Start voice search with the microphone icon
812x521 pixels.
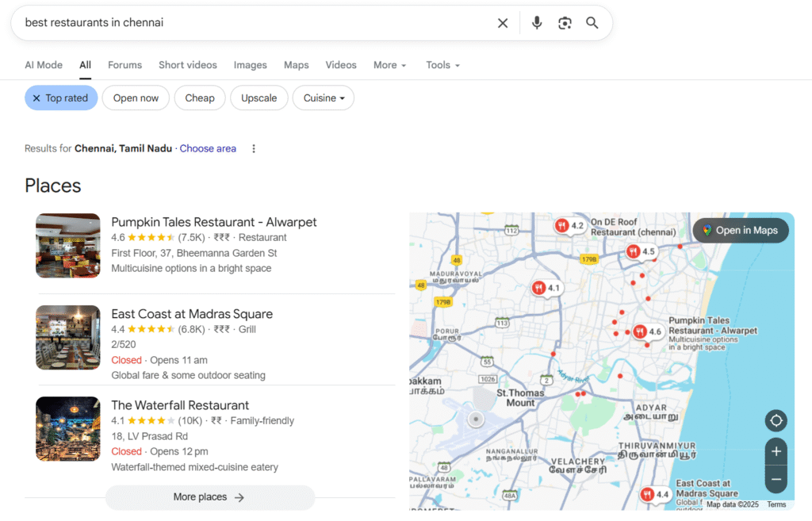coord(537,23)
